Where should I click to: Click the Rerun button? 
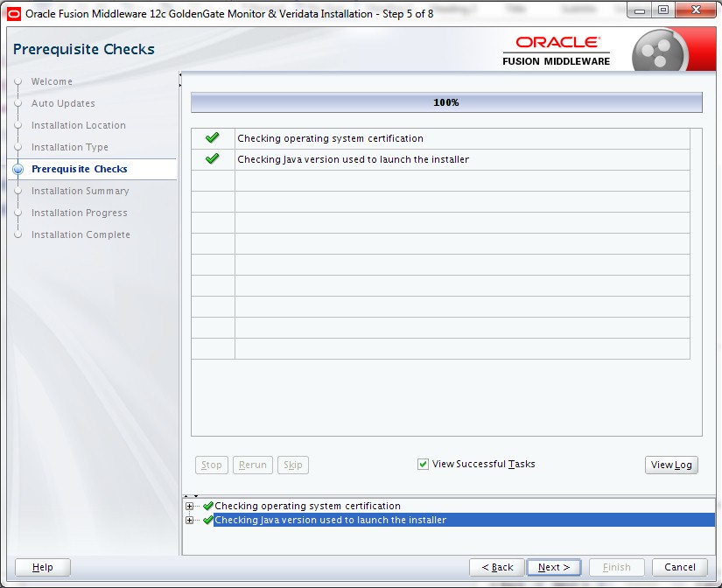[x=253, y=465]
